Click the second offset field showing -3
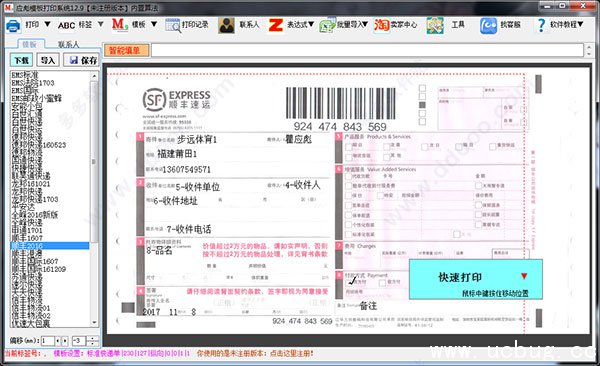The width and height of the screenshot is (600, 366). click(79, 340)
